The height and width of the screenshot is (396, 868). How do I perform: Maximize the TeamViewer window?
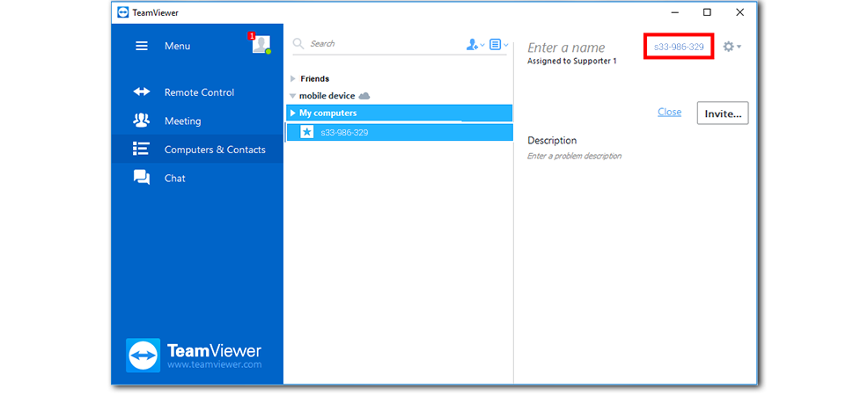point(707,12)
